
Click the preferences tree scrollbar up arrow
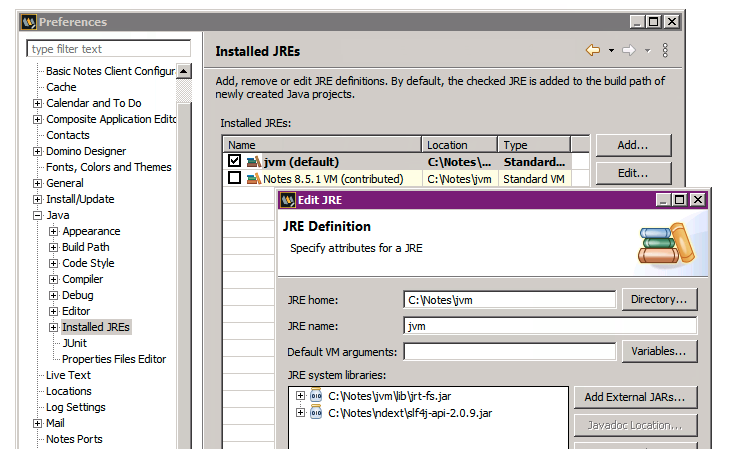tap(184, 72)
